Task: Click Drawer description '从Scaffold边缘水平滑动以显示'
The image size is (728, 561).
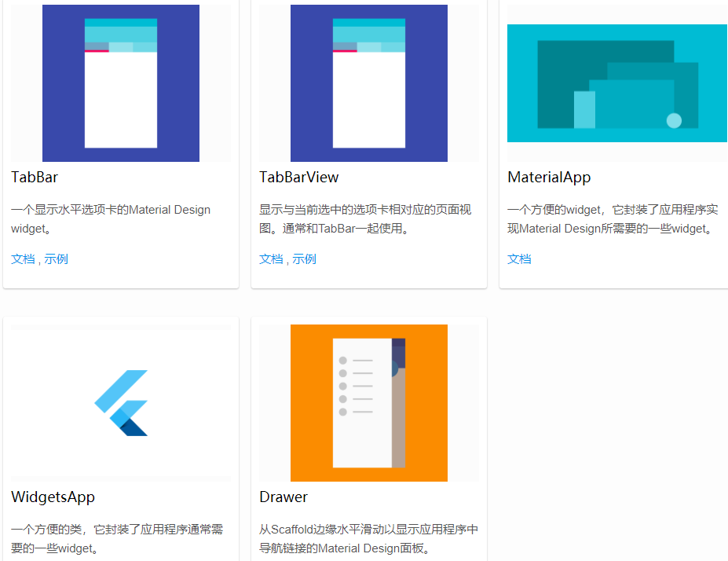Action: (368, 539)
